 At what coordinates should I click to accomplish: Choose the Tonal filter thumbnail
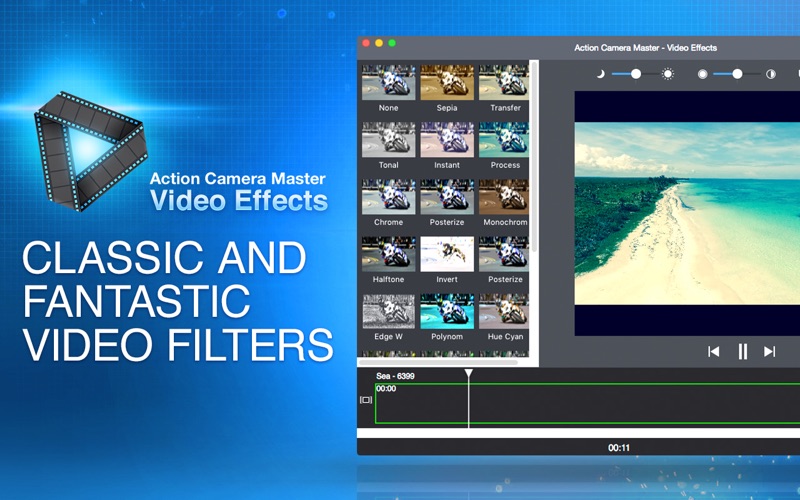[388, 139]
